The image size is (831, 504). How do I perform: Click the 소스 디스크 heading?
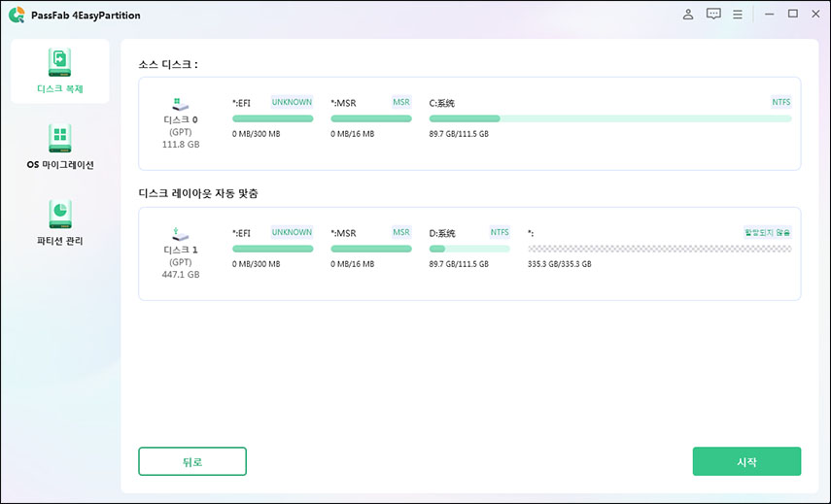(168, 65)
